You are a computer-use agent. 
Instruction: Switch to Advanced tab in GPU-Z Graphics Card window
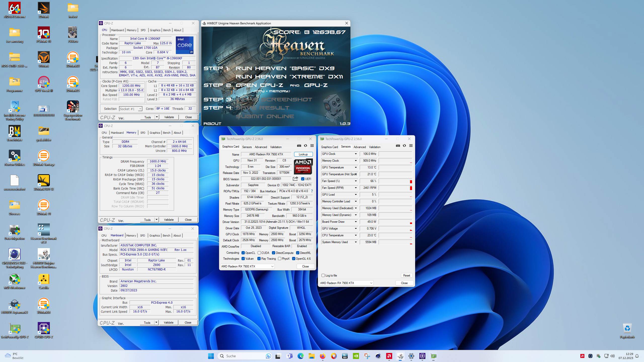[261, 147]
